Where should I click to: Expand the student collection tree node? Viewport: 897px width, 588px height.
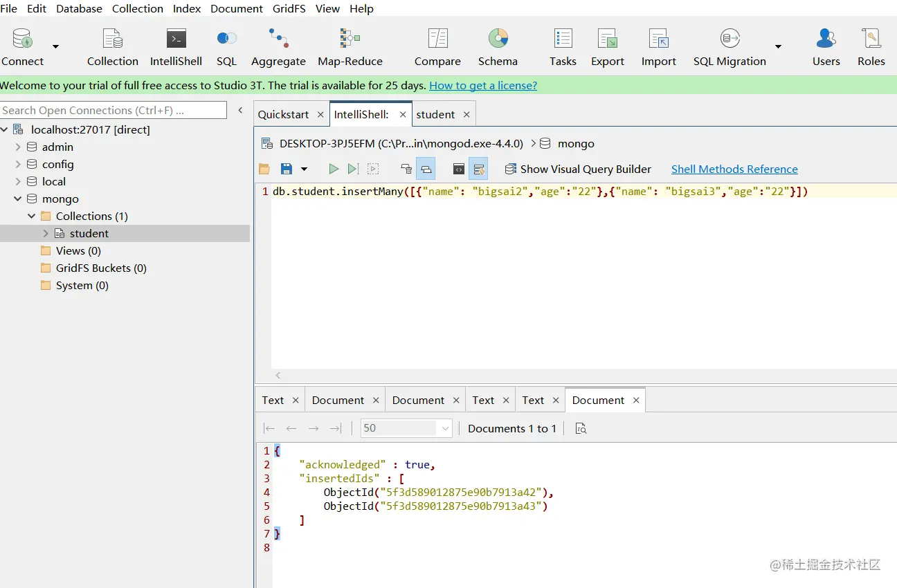[46, 234]
